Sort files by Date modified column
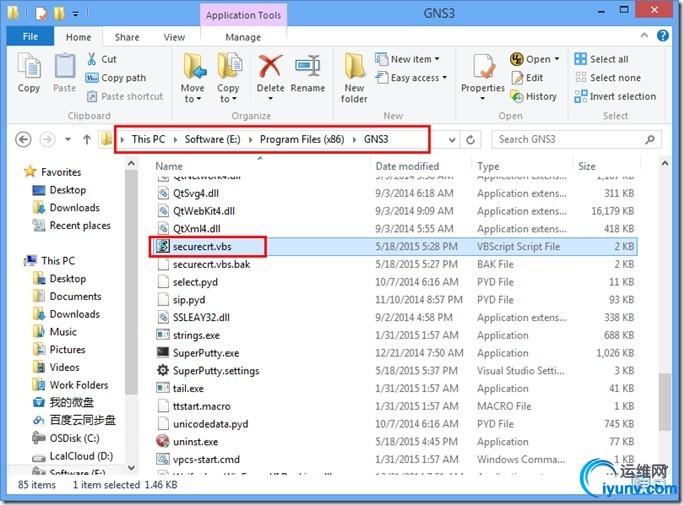 pos(407,166)
